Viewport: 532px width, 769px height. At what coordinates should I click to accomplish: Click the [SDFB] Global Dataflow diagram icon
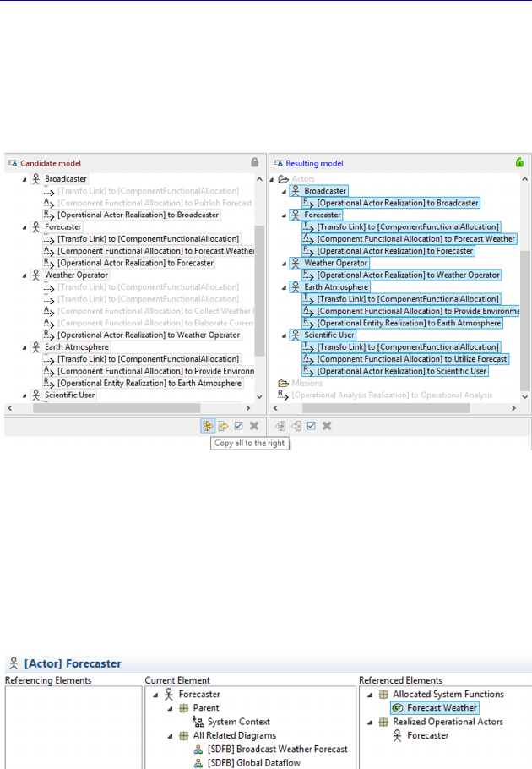click(198, 762)
